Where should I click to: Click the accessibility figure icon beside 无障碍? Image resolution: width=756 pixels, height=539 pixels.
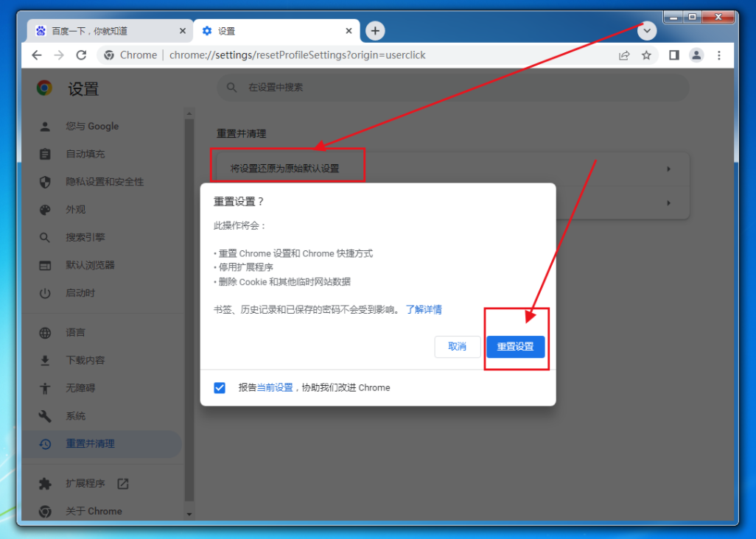[x=45, y=388]
